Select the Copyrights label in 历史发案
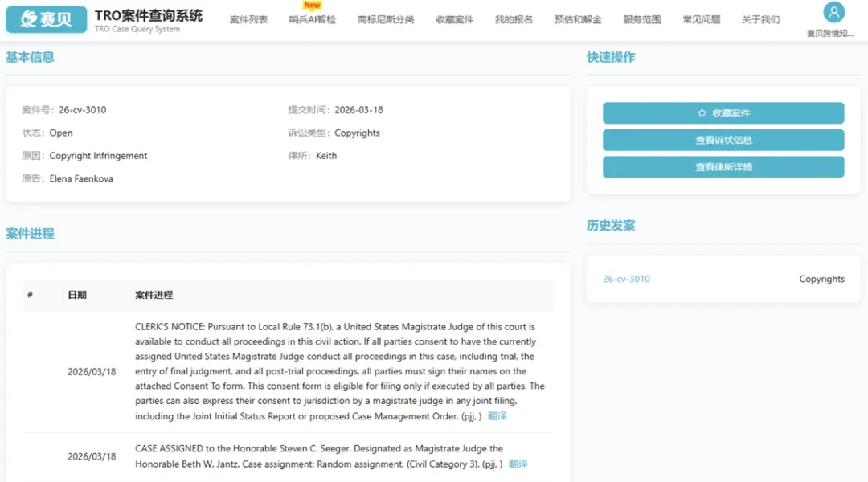This screenshot has width=868, height=482. (821, 279)
